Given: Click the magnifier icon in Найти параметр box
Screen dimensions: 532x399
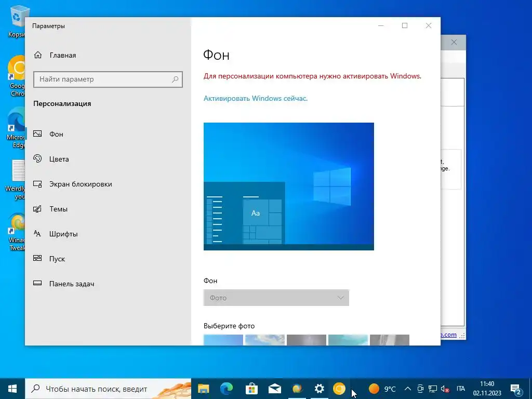Looking at the screenshot, I should [175, 79].
